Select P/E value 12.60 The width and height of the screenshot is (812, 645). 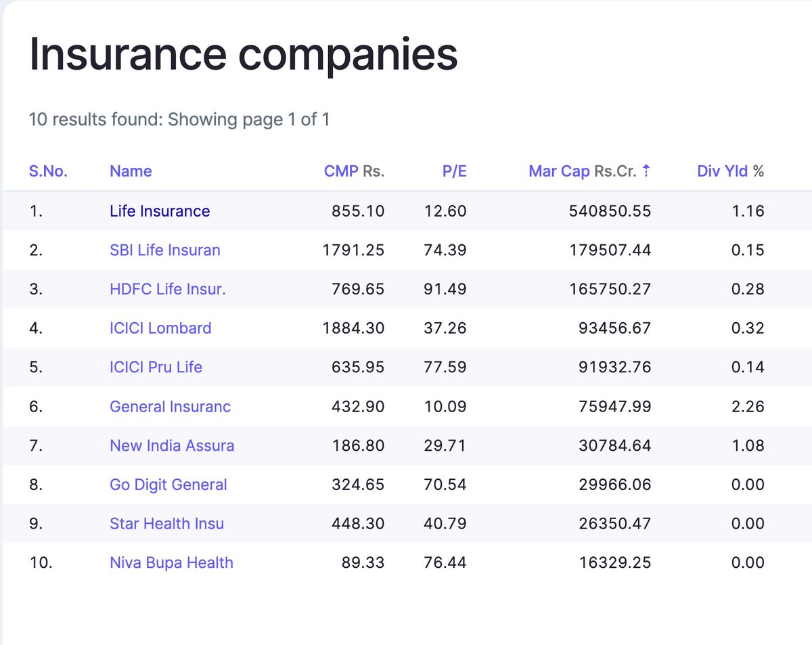click(445, 211)
